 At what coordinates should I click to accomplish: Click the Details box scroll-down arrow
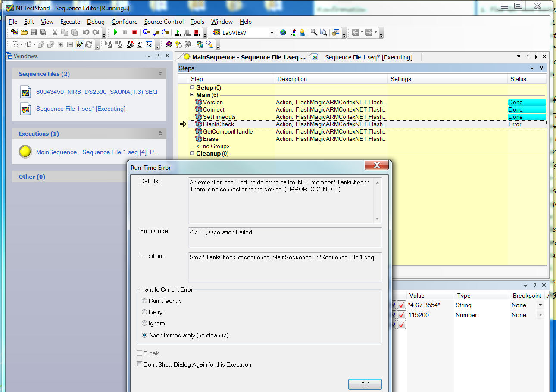point(378,219)
